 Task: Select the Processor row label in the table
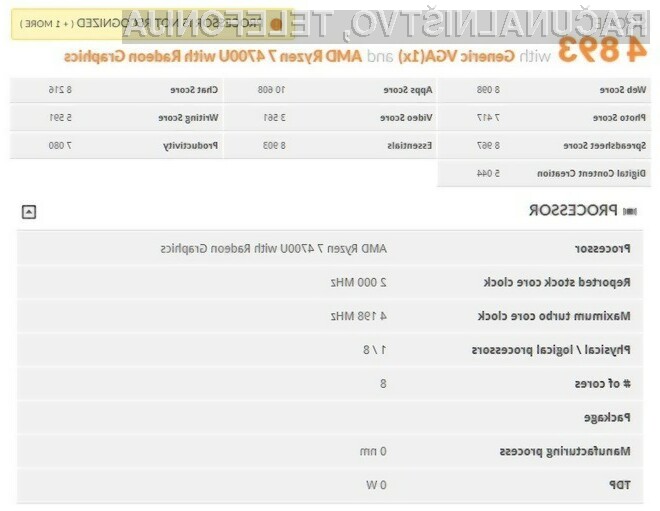point(602,249)
